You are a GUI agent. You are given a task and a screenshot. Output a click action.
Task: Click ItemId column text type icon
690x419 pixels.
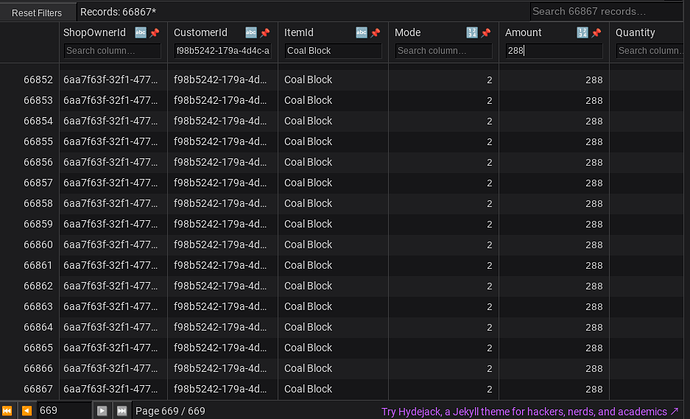coord(361,33)
